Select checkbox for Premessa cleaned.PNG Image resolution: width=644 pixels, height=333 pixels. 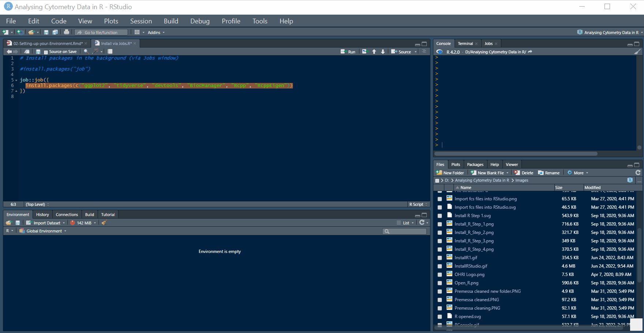pos(440,300)
